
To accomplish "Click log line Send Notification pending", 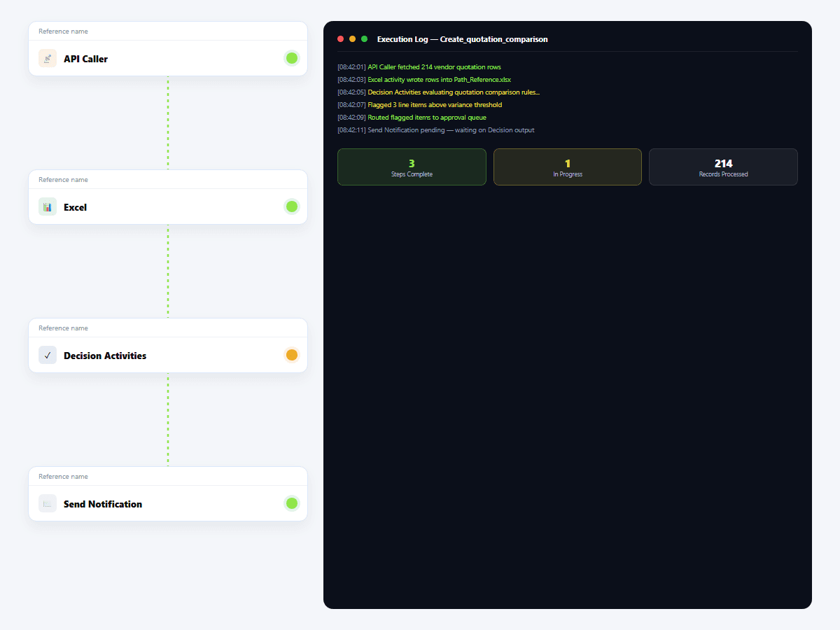I will click(435, 130).
